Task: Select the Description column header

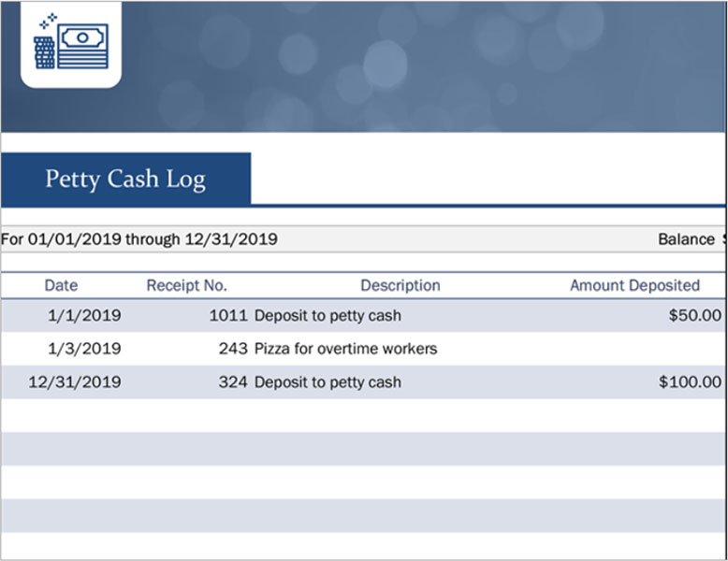Action: [x=400, y=285]
